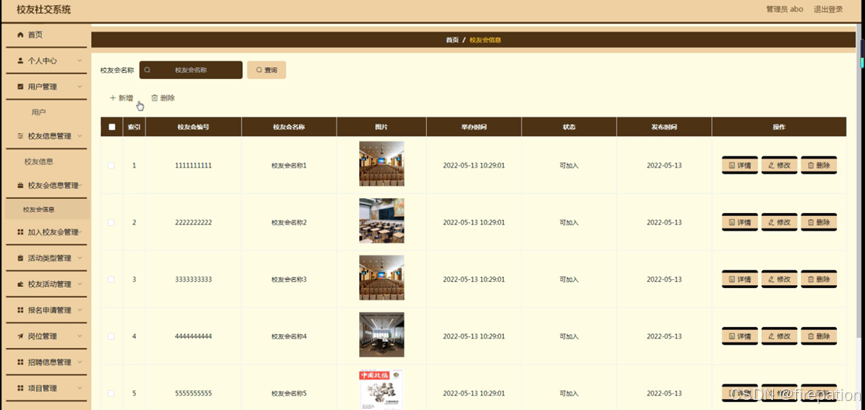
Task: Click the cell 3333333333
Action: (x=193, y=279)
